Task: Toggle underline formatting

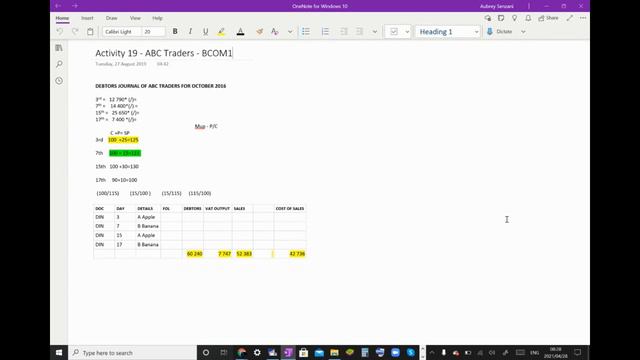Action: tap(206, 31)
